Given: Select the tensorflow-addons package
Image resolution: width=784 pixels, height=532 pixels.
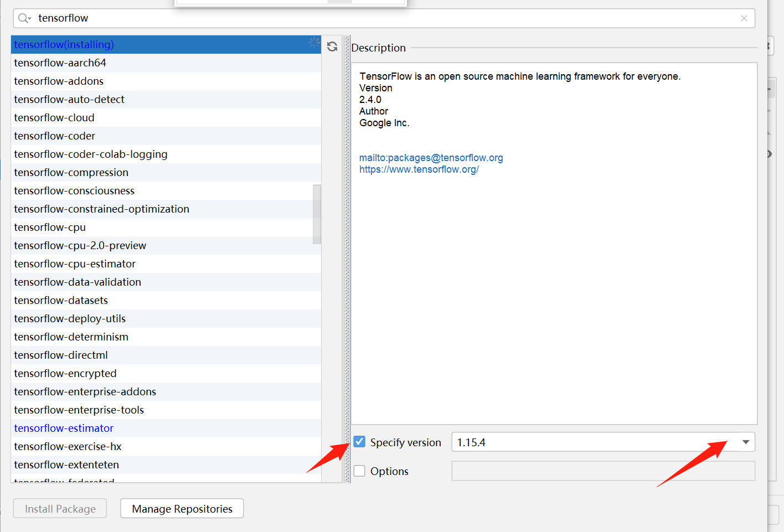Looking at the screenshot, I should pos(59,81).
